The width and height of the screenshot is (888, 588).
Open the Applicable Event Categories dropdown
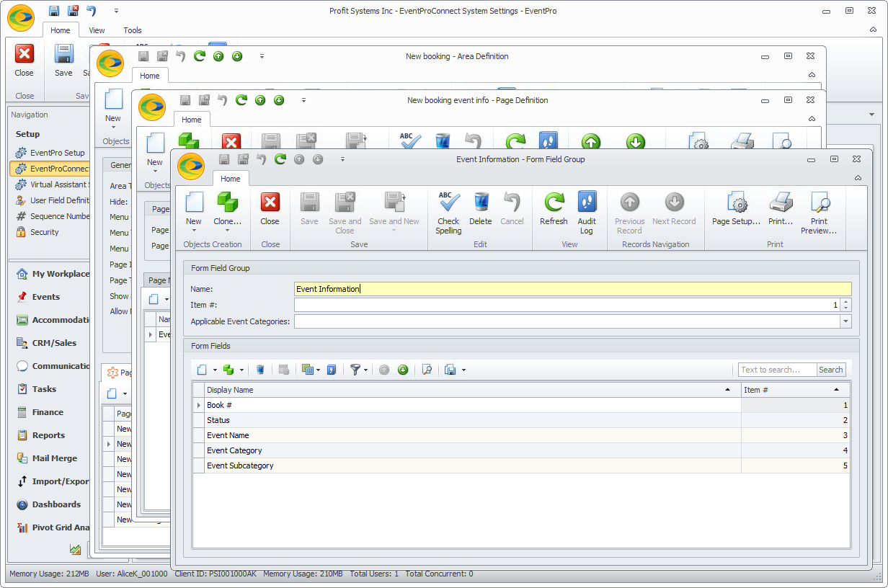845,321
